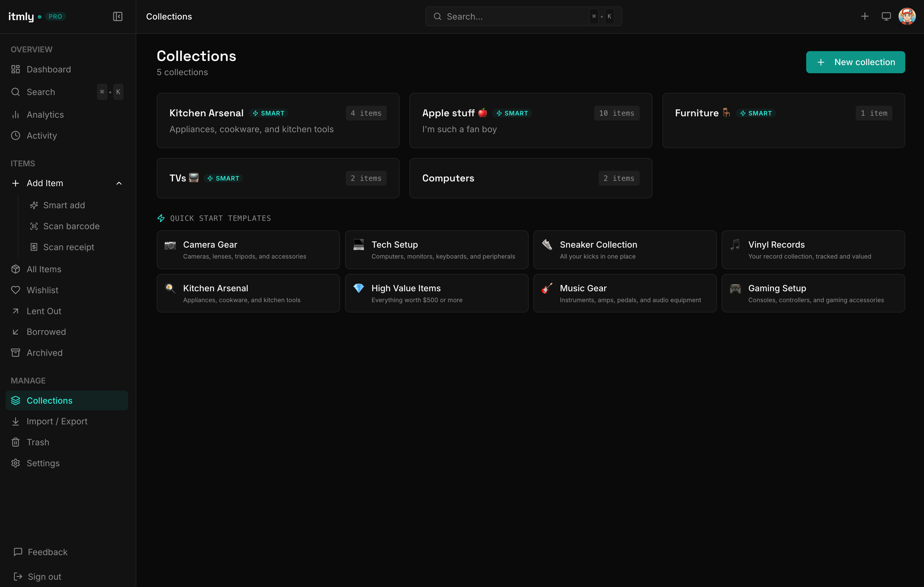Open the user avatar profile
This screenshot has height=587, width=924.
[x=907, y=16]
